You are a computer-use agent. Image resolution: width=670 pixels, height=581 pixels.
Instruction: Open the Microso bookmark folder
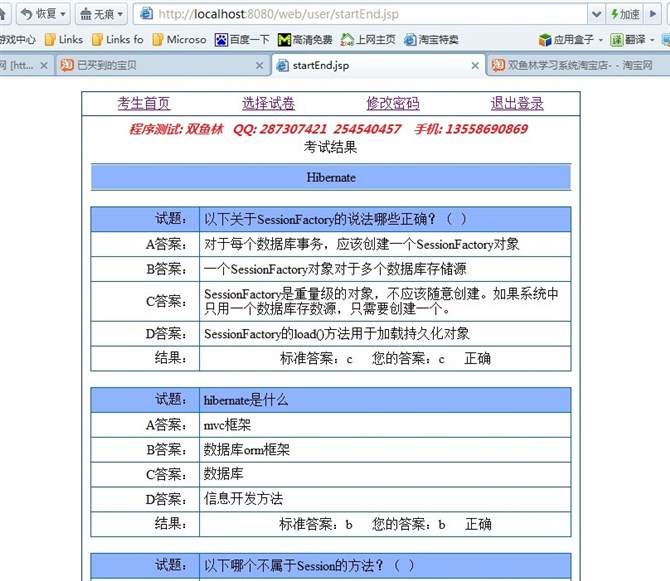(179, 40)
